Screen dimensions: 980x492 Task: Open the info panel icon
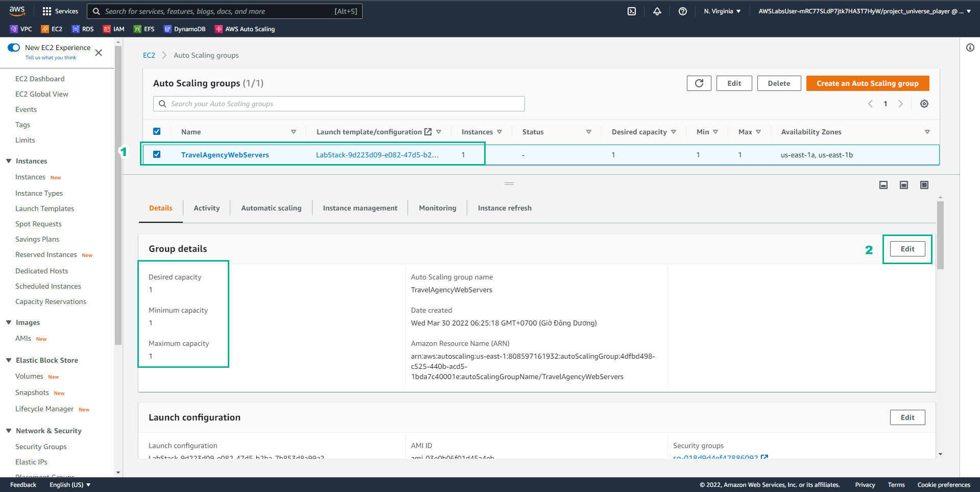[970, 48]
